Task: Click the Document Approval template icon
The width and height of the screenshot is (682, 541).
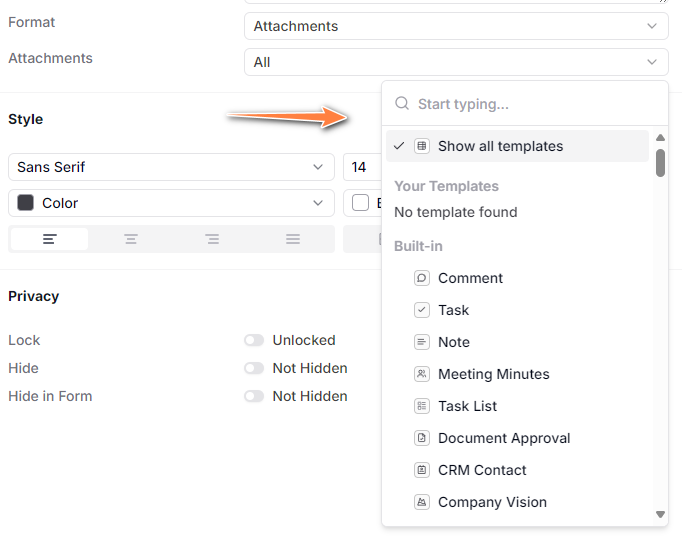Action: [421, 438]
